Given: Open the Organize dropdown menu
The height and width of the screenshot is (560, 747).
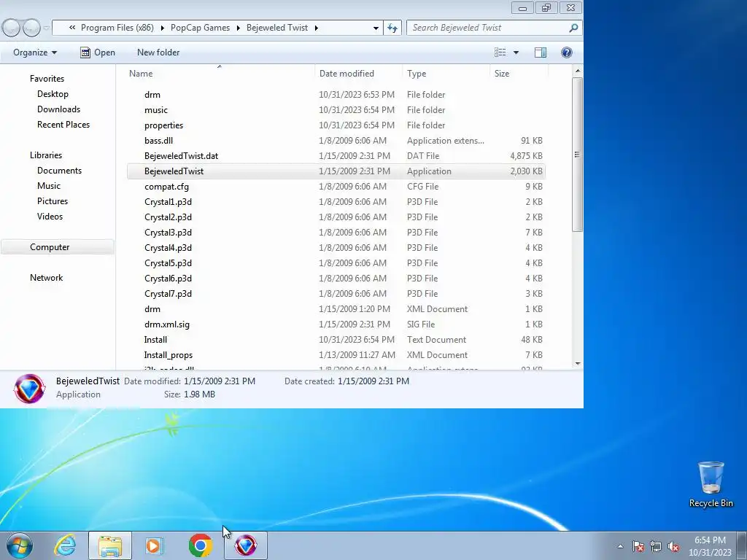Looking at the screenshot, I should (35, 52).
